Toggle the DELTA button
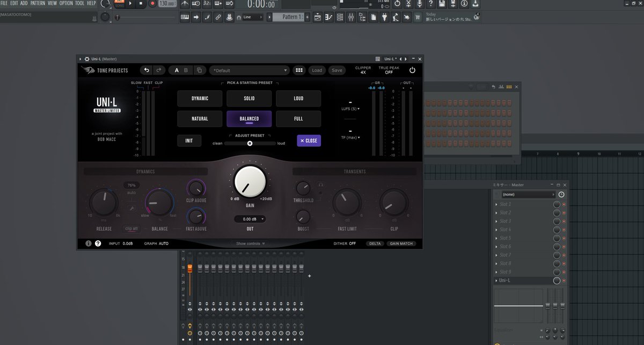This screenshot has width=644, height=345. pyautogui.click(x=375, y=243)
